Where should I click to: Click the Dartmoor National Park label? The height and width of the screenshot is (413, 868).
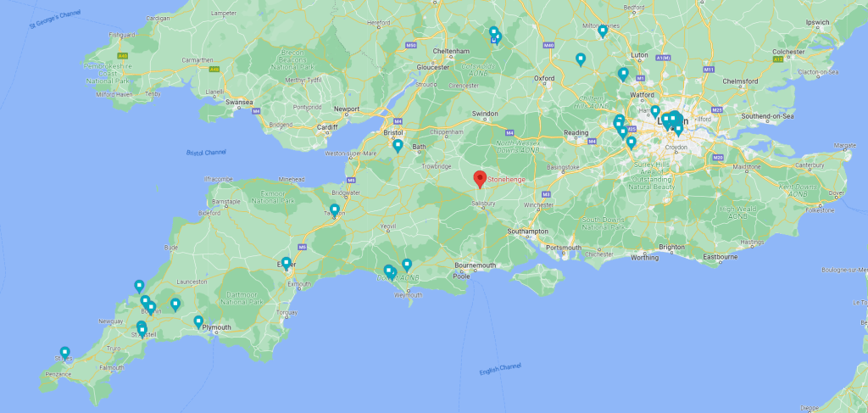tap(242, 299)
